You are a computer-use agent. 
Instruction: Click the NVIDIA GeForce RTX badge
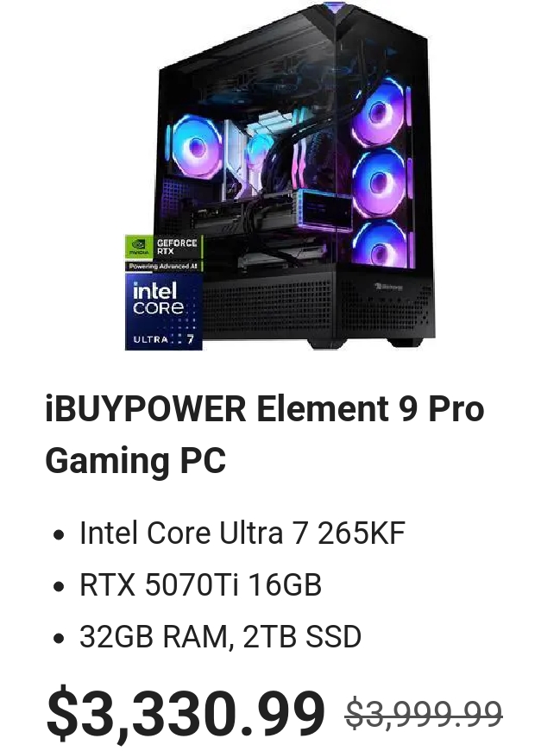164,247
